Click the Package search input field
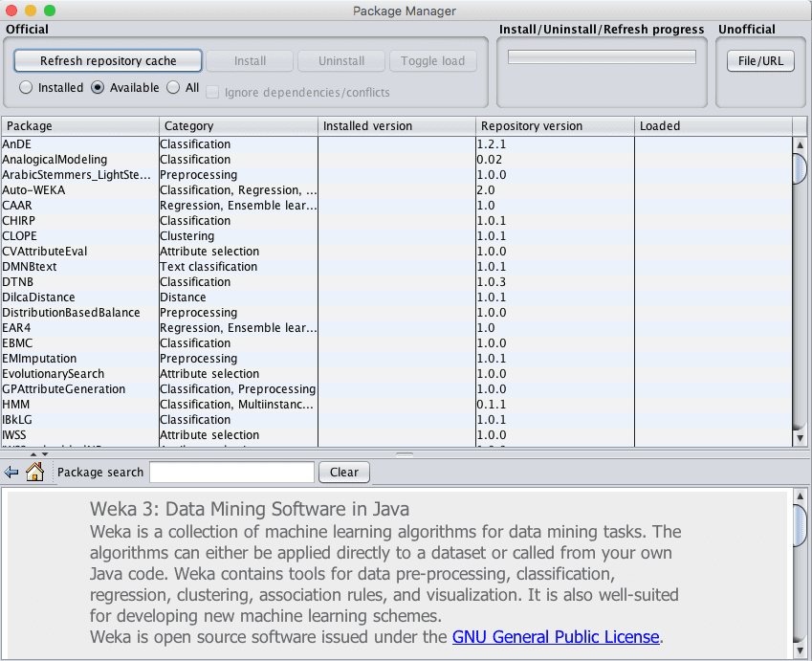The width and height of the screenshot is (812, 661). (231, 472)
